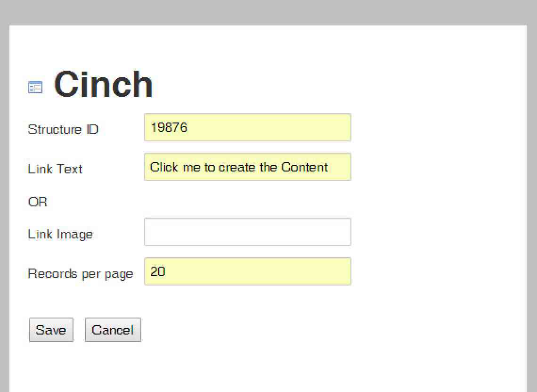Click into the empty Link Image field
The height and width of the screenshot is (392, 537).
pyautogui.click(x=248, y=232)
